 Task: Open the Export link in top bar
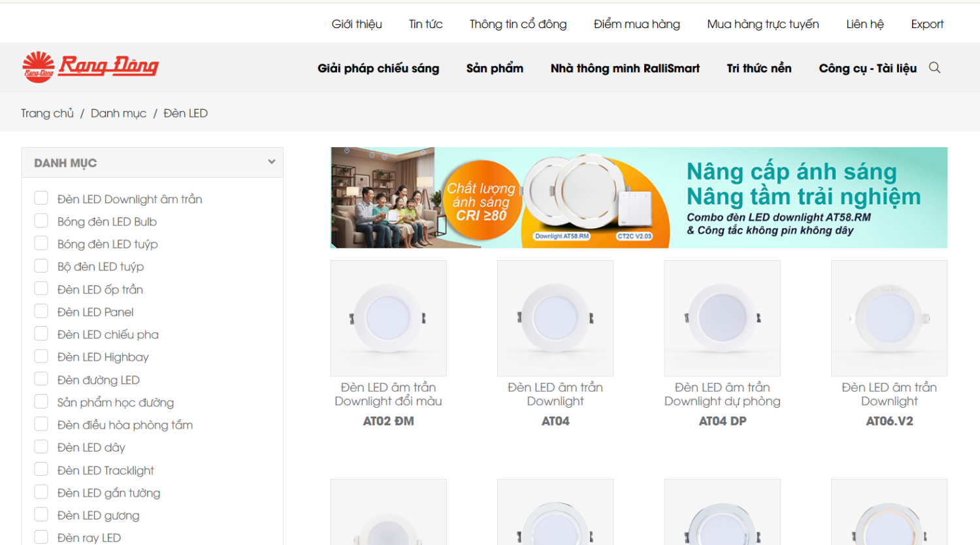click(x=926, y=24)
